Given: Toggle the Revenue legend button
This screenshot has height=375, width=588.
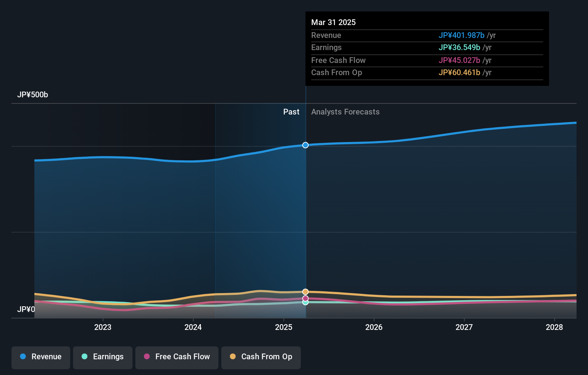Looking at the screenshot, I should (x=41, y=357).
